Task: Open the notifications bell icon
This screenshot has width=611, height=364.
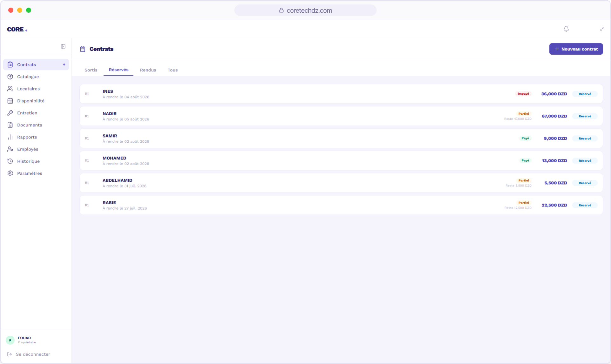Action: [566, 29]
